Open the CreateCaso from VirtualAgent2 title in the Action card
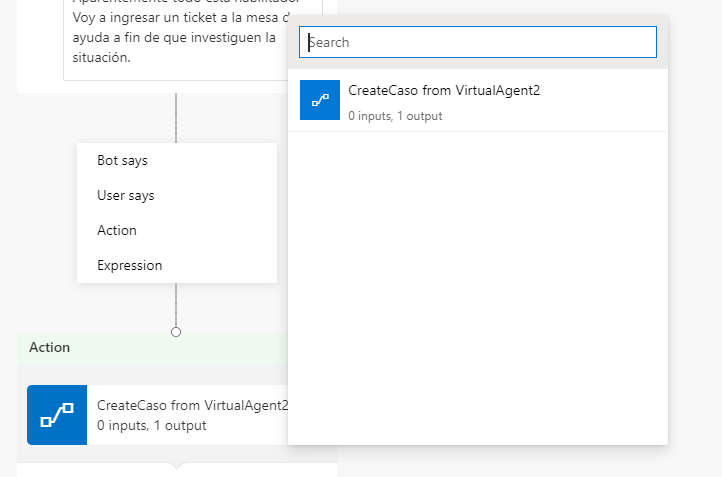Viewport: 722px width, 477px height. coord(192,405)
